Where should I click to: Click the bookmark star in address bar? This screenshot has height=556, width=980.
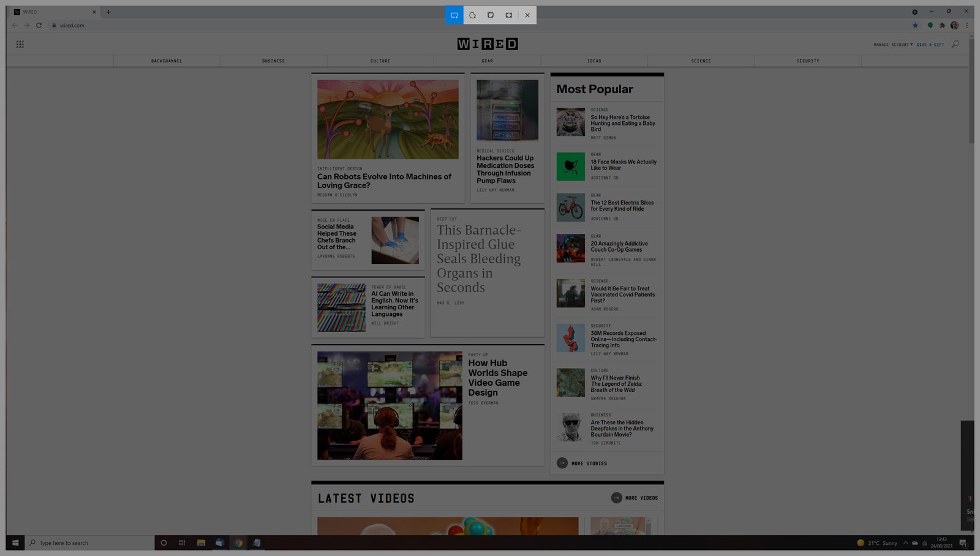tap(915, 26)
